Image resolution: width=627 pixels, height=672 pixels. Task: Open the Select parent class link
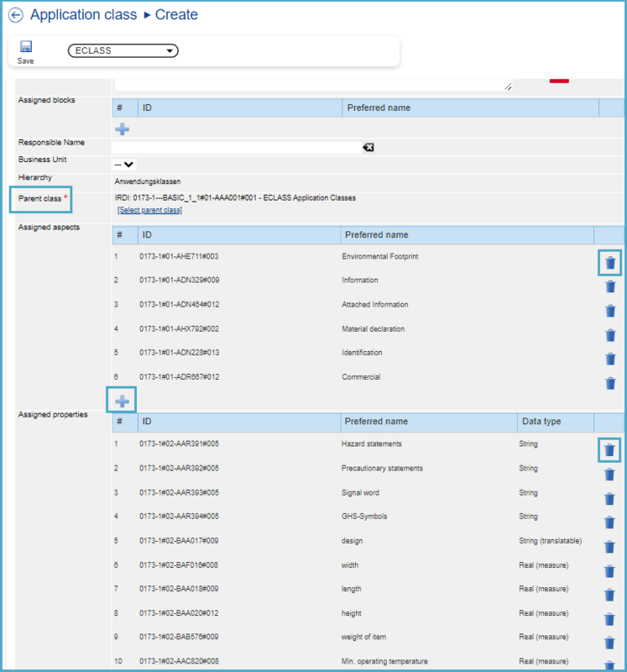149,210
